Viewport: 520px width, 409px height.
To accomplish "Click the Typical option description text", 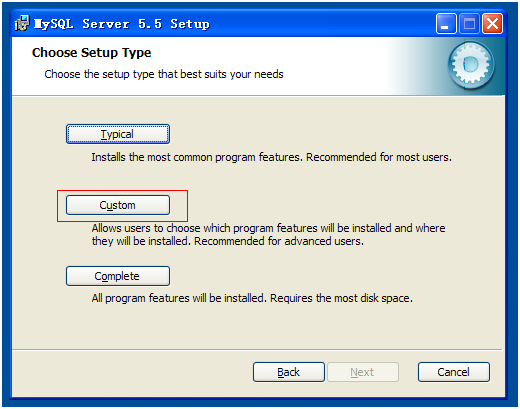I will (x=271, y=157).
